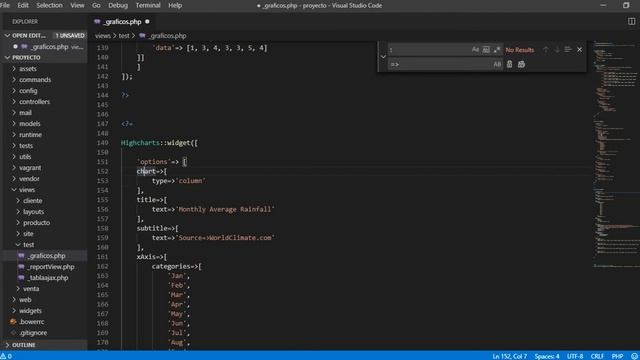
Task: Expand the commands folder
Action: pyautogui.click(x=35, y=80)
